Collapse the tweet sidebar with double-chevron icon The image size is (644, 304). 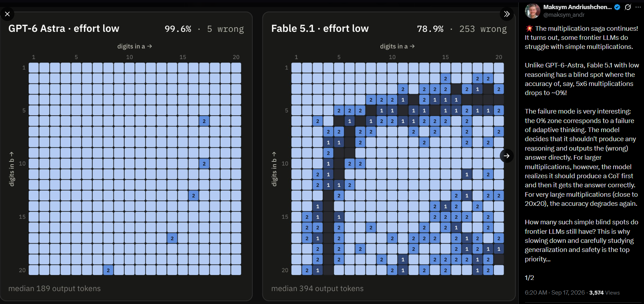click(506, 14)
